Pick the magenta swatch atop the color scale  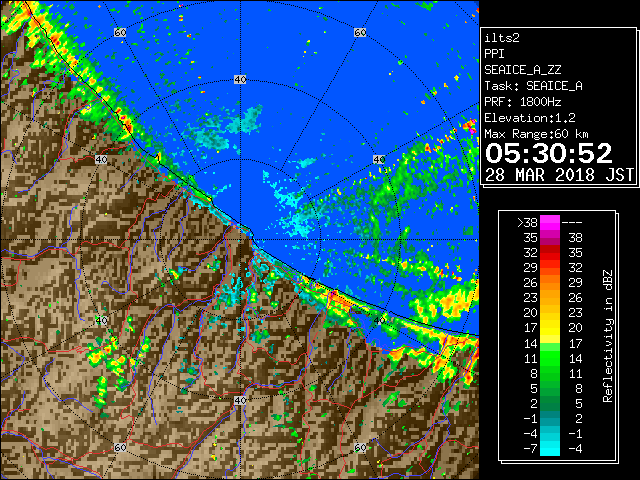tap(550, 223)
